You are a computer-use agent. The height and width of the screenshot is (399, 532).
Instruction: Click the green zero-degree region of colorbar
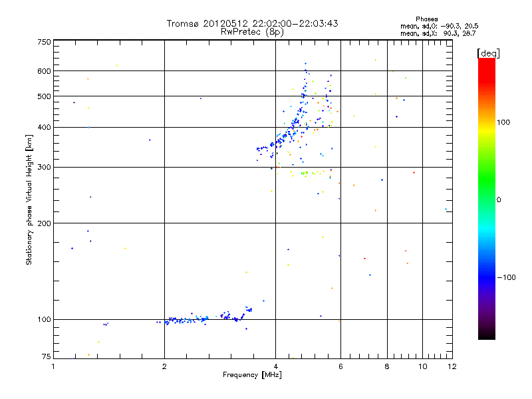click(487, 199)
